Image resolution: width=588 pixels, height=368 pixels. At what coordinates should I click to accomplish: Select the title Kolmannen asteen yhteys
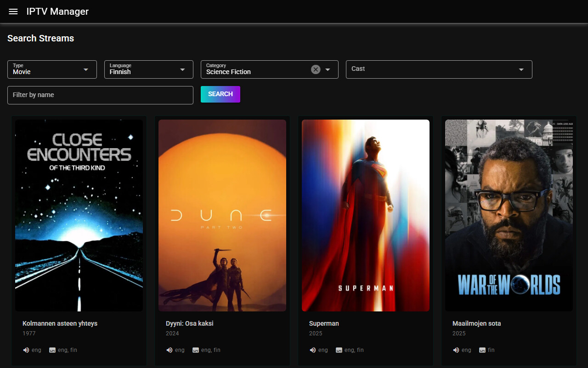(x=60, y=323)
